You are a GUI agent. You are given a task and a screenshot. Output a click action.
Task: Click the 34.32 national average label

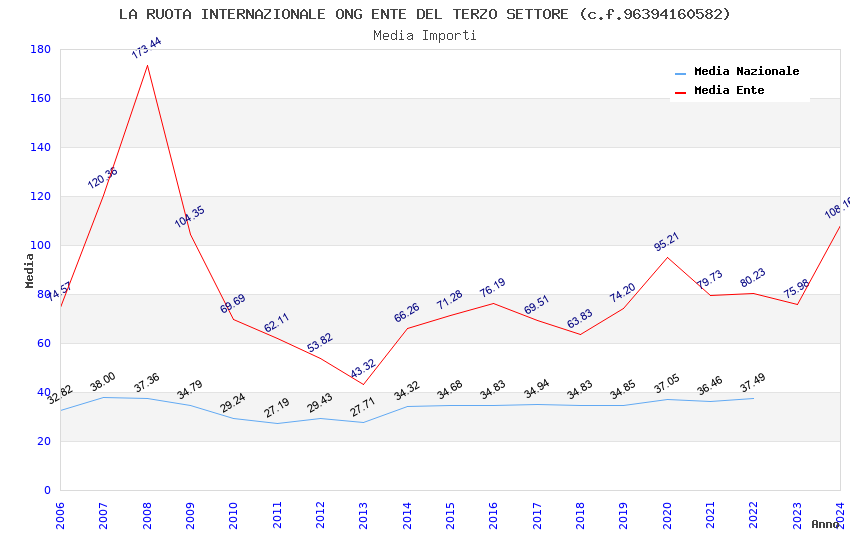(x=407, y=391)
